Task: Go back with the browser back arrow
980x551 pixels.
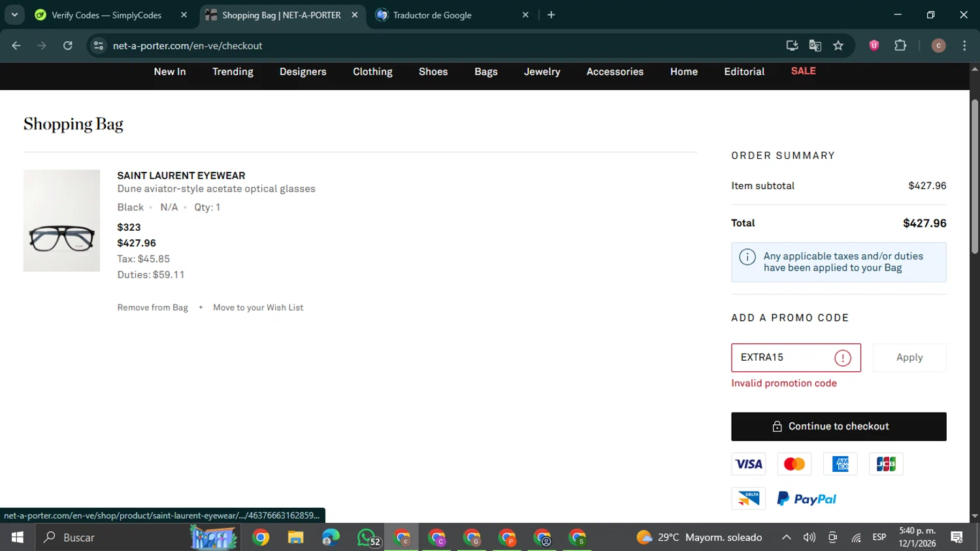Action: [16, 46]
